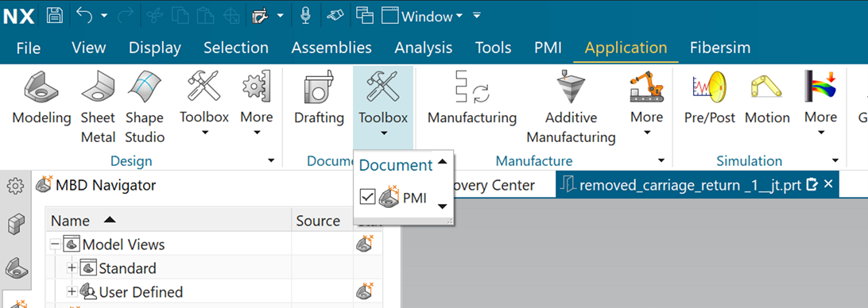Switch to the View ribbon tab
The height and width of the screenshot is (308, 868).
pos(88,48)
